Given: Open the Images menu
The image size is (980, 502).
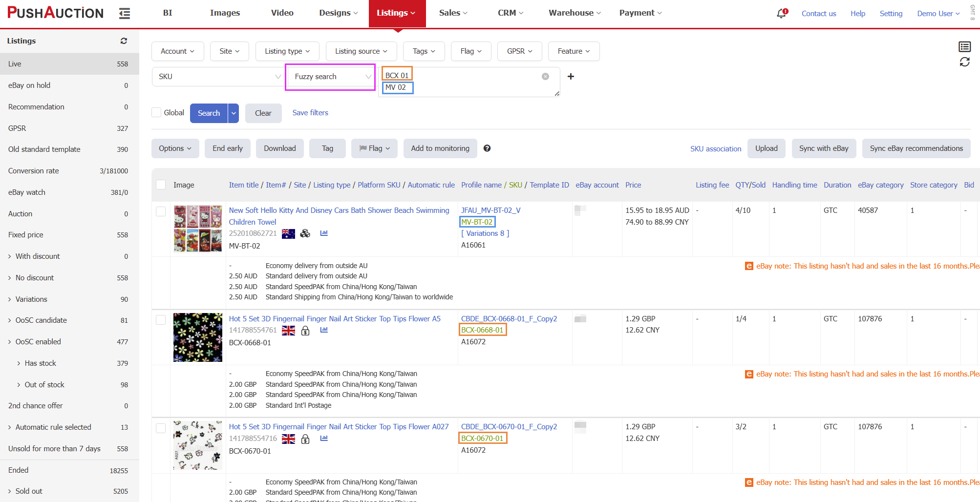Looking at the screenshot, I should click(x=225, y=13).
